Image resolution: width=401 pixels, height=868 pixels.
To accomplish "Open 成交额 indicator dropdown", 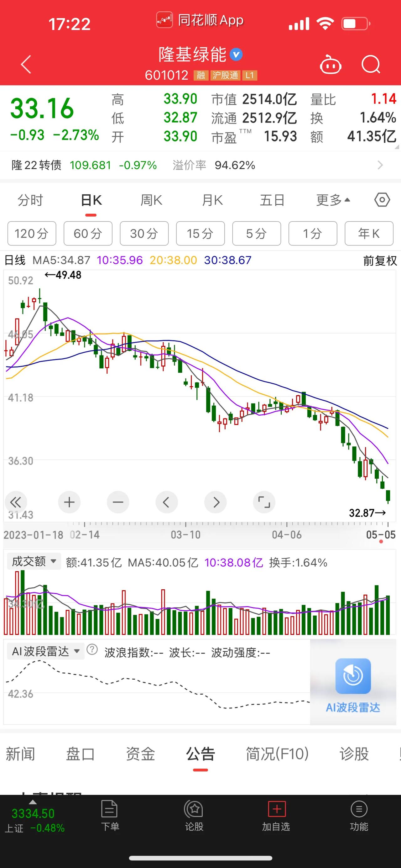I will click(x=34, y=561).
